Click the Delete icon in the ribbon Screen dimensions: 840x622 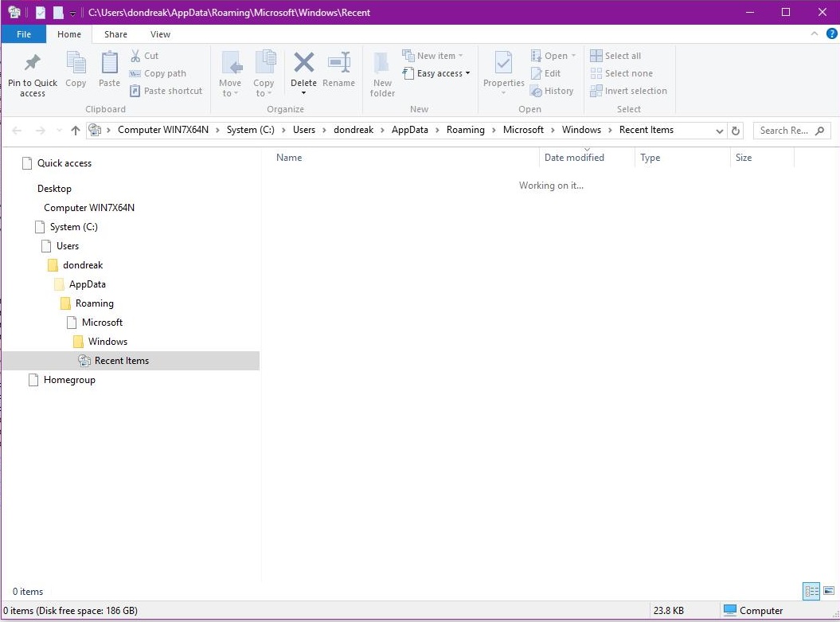(x=303, y=64)
